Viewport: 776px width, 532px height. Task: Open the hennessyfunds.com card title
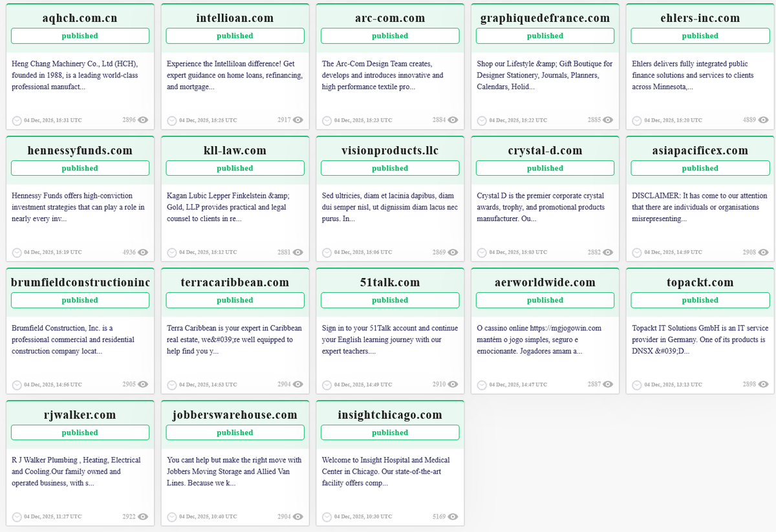tap(80, 151)
